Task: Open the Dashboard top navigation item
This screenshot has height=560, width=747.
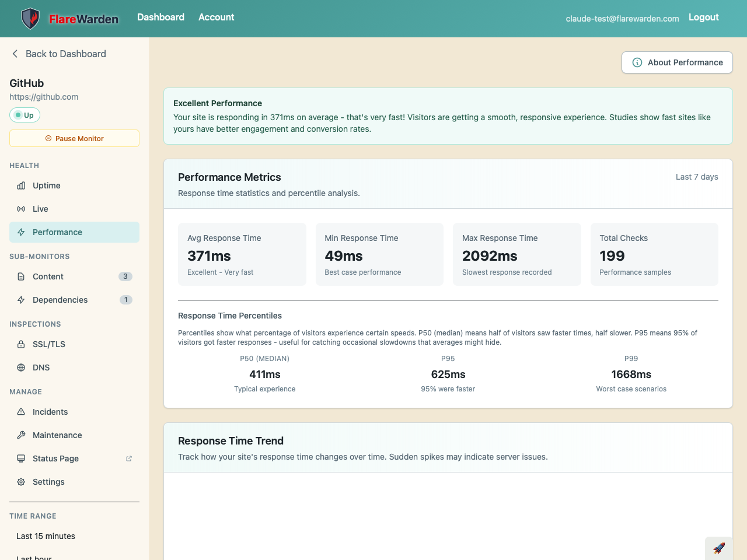Action: (160, 17)
